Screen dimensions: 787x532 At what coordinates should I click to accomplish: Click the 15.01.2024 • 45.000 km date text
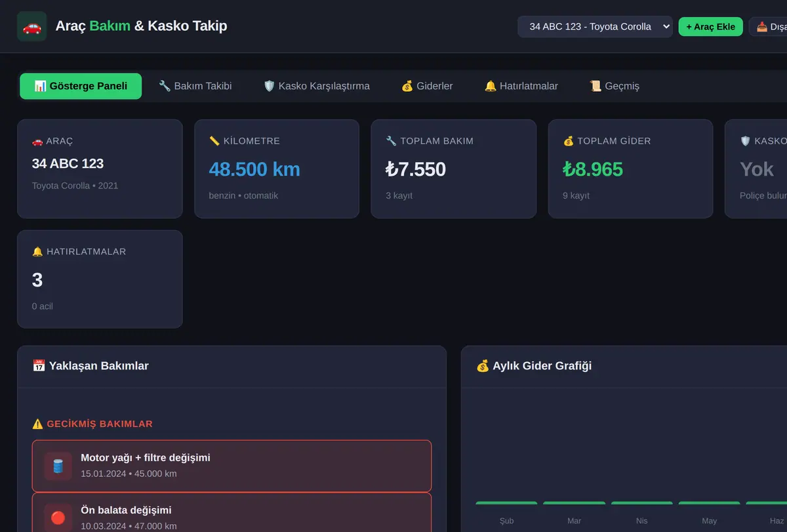129,474
